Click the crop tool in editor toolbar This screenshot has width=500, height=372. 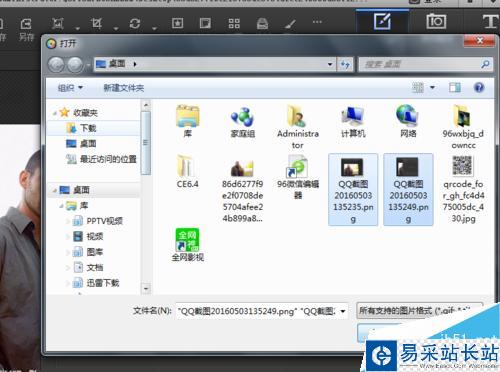pos(96,23)
